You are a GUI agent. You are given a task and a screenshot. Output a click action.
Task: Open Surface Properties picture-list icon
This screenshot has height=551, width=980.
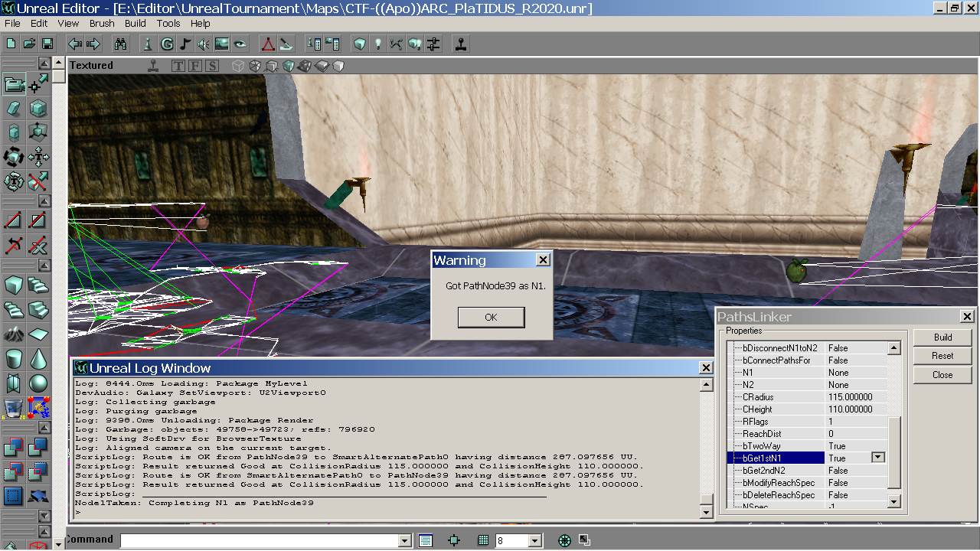pos(332,44)
